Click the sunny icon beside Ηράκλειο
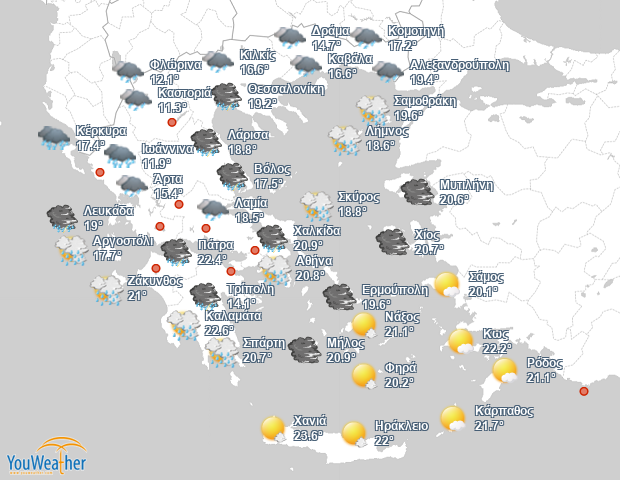Viewport: 620px width, 480px height. (355, 433)
